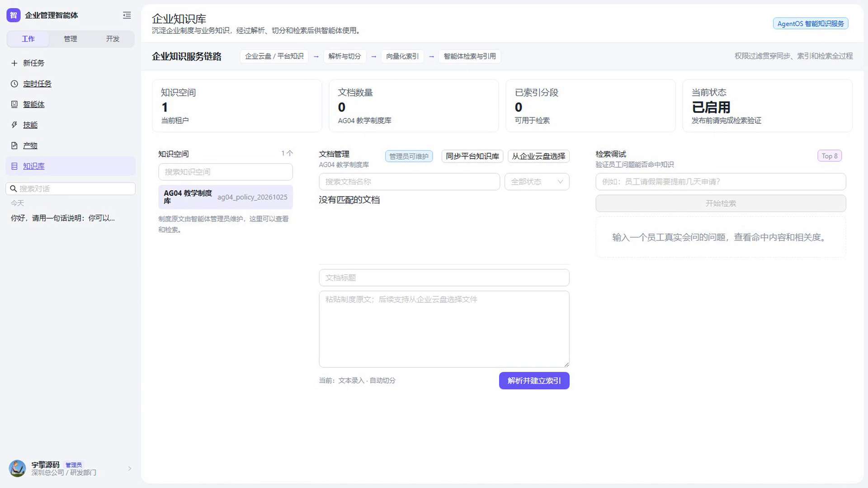Click the 同步平台知识库 button
Screen dimensions: 868x488
point(472,156)
